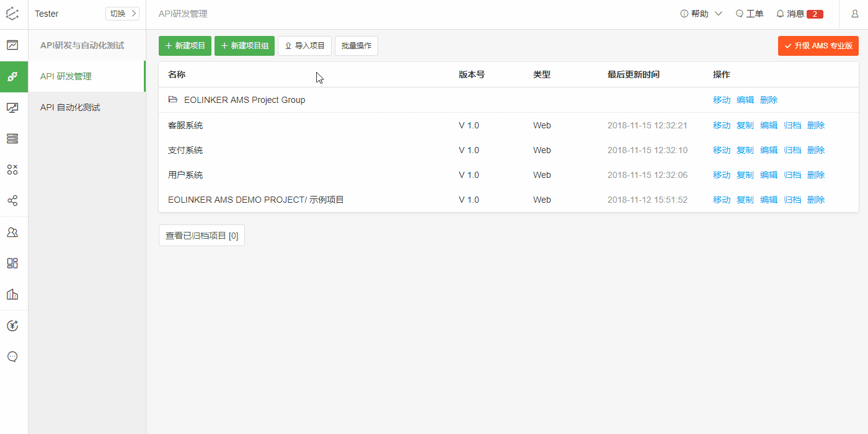
Task: Click 移动 for EOLINKER AMS Project Group
Action: [722, 100]
